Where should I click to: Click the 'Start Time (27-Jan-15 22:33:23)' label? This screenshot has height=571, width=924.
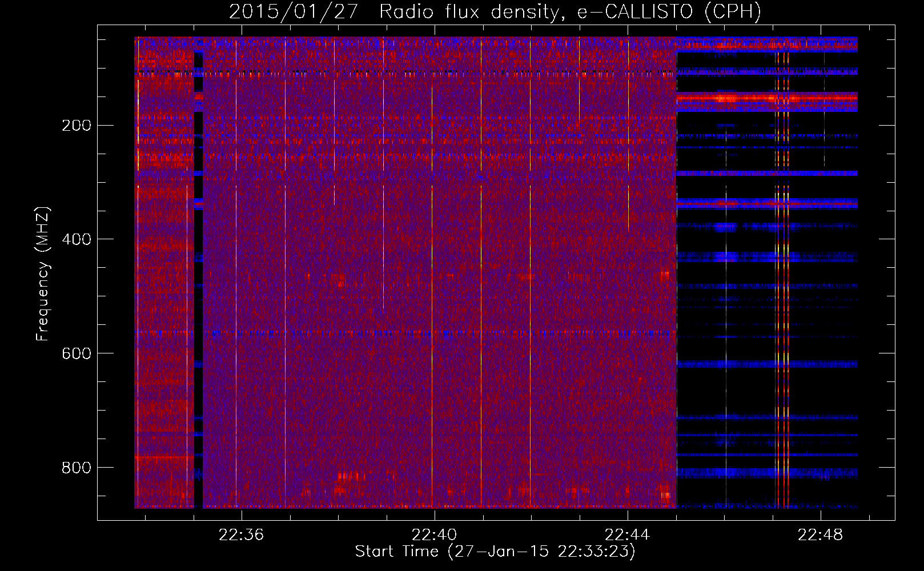point(495,552)
